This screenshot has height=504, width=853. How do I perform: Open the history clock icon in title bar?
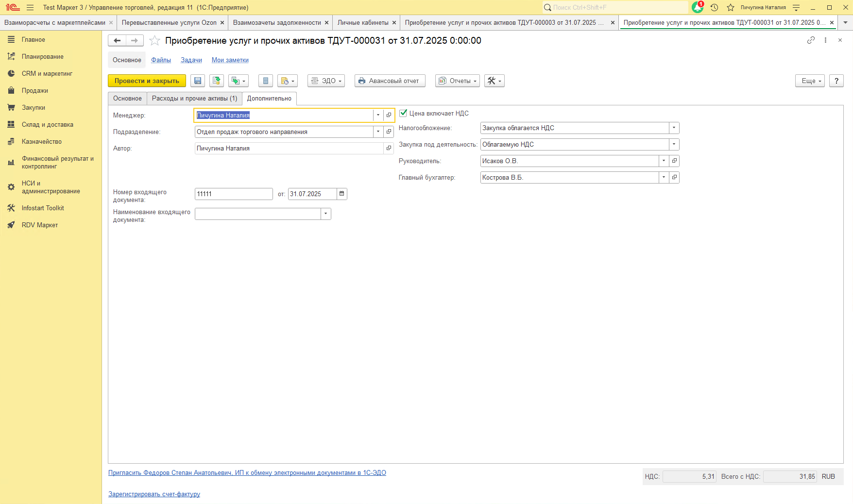pyautogui.click(x=714, y=7)
